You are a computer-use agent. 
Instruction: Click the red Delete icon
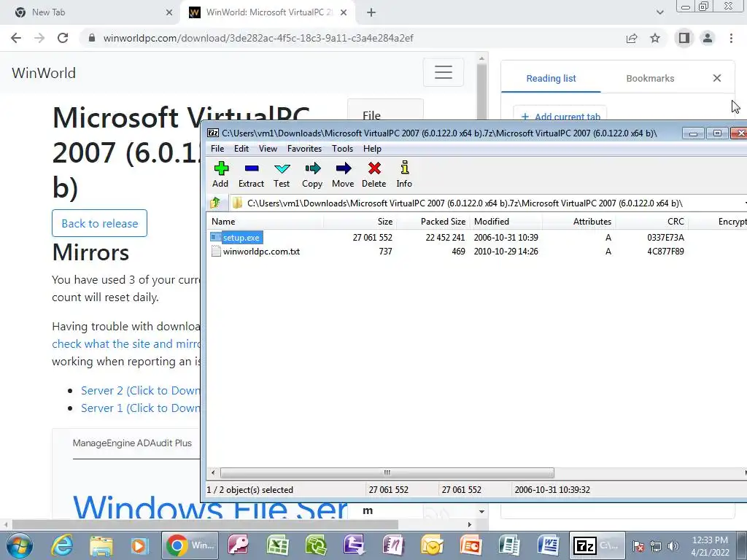pos(374,175)
